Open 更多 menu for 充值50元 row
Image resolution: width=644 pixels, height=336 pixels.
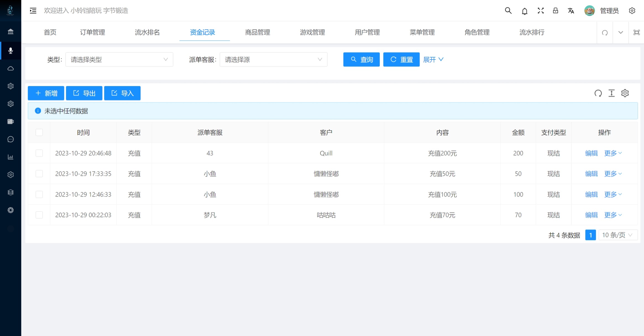click(x=613, y=174)
